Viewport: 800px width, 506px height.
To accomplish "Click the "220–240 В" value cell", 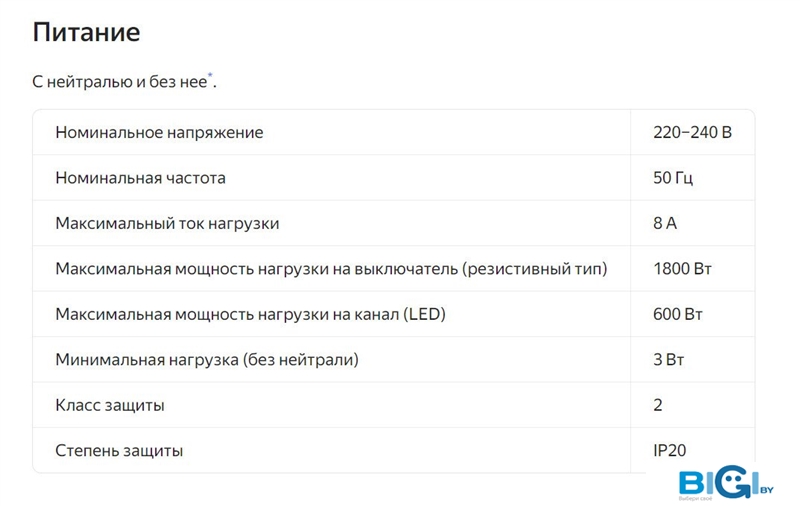I will click(692, 132).
